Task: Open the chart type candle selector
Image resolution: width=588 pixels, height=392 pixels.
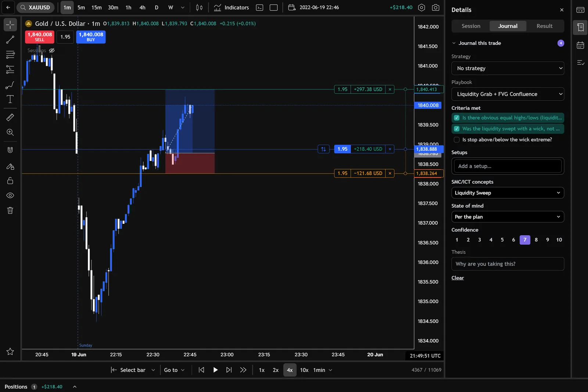Action: coord(199,7)
